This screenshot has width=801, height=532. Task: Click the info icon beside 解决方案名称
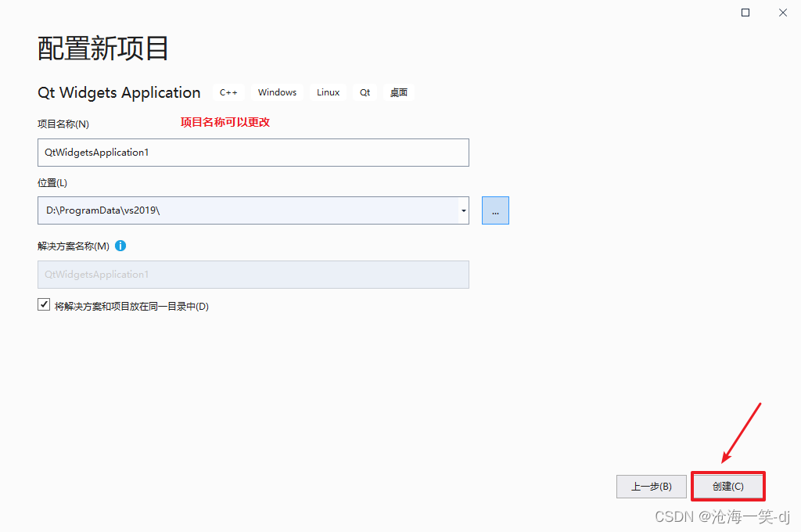click(120, 246)
